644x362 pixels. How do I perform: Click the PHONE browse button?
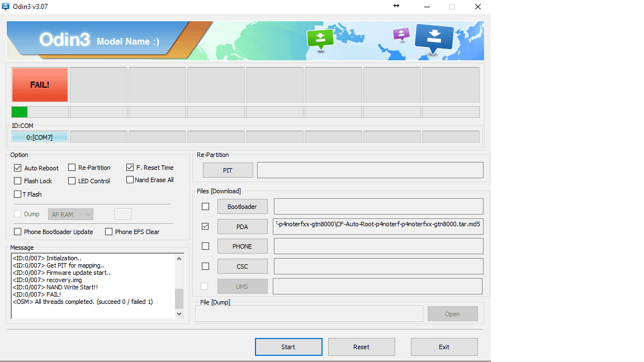click(x=242, y=246)
